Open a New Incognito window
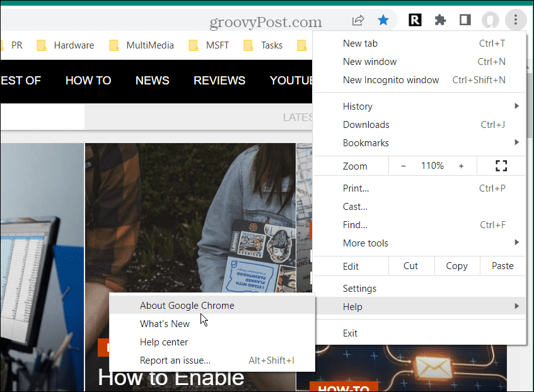Viewport: 534px width, 392px height. (x=420, y=79)
